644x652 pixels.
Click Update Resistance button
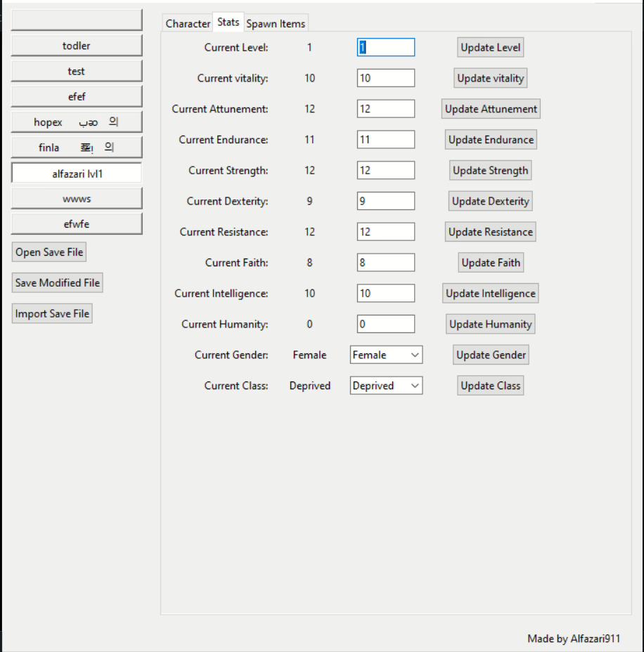point(491,232)
